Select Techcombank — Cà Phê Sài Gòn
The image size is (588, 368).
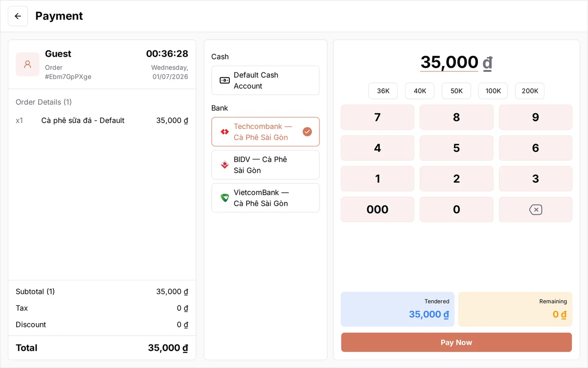(x=266, y=132)
